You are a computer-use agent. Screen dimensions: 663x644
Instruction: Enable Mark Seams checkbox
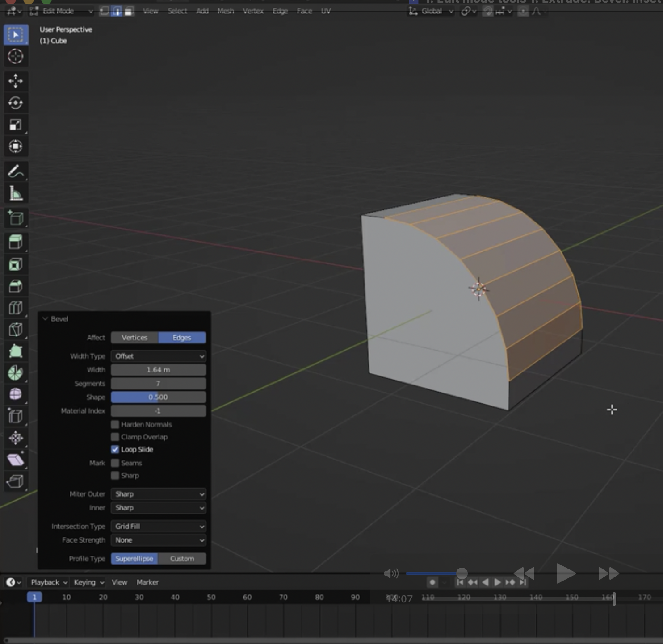[115, 463]
